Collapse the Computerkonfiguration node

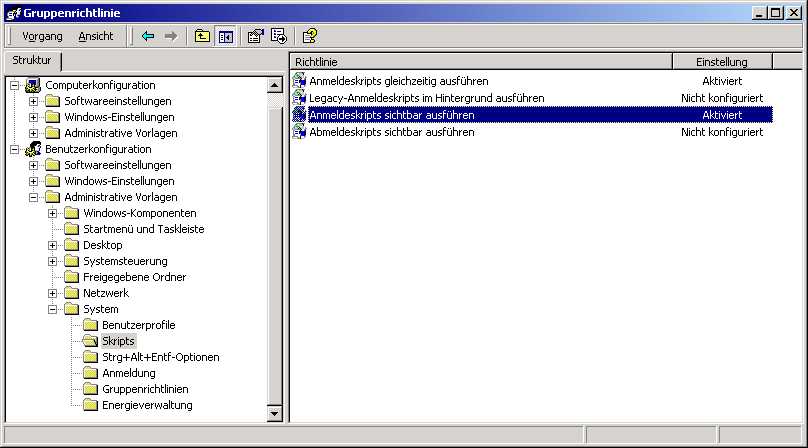point(15,85)
